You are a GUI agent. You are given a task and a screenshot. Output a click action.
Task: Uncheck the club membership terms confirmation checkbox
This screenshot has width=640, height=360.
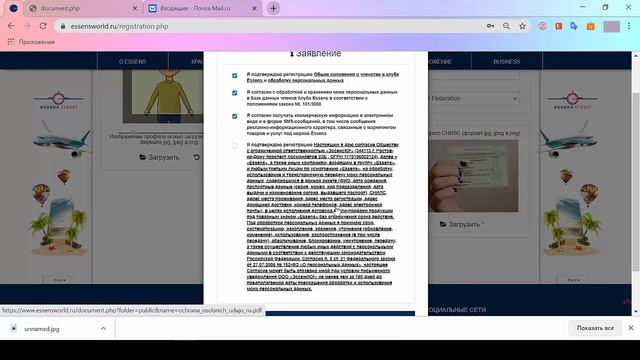(234, 76)
